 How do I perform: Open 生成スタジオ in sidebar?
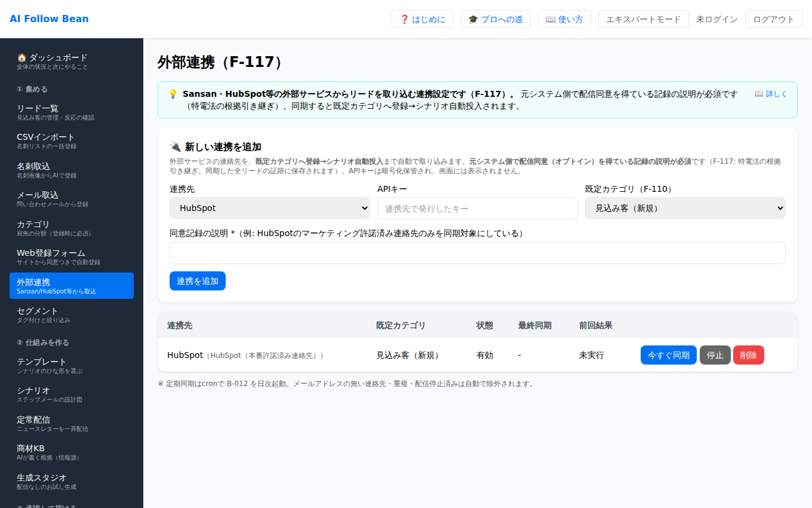pos(72,482)
